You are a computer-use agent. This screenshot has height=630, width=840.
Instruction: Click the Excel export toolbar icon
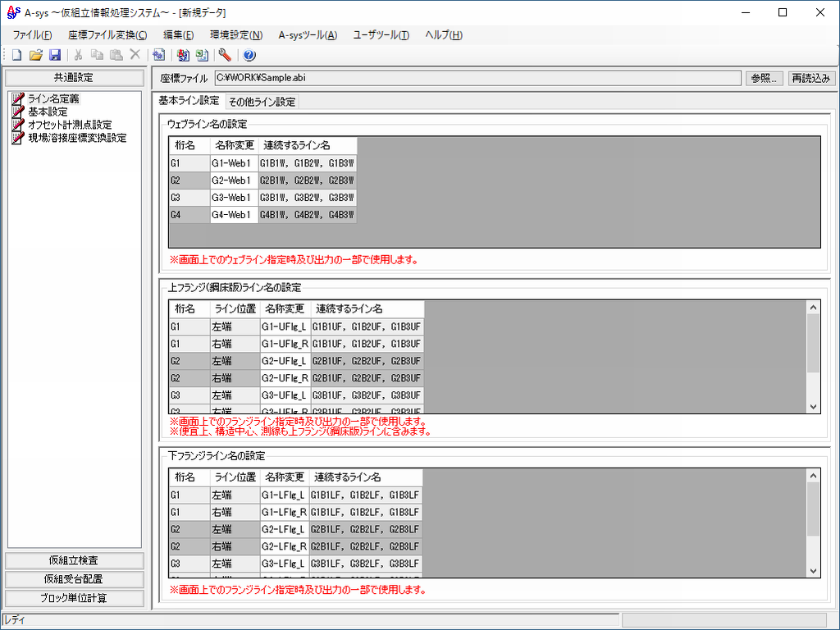tap(202, 55)
